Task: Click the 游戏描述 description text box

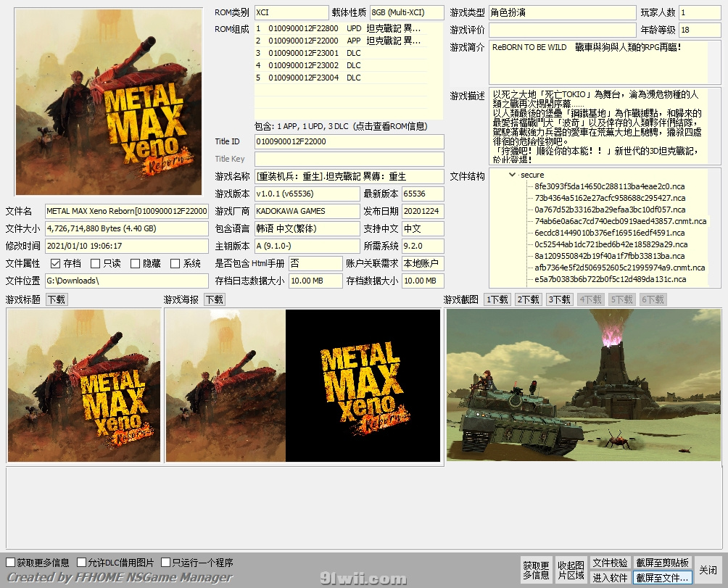Action: pos(605,126)
